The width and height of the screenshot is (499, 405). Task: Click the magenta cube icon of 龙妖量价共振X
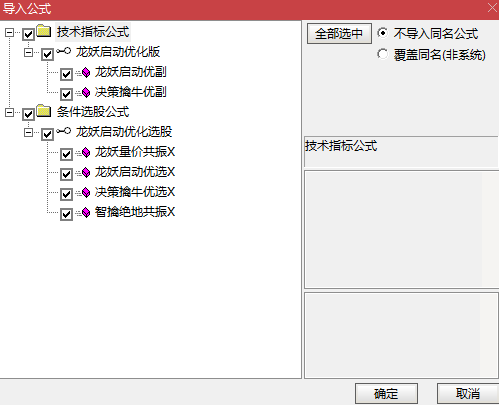tap(86, 152)
